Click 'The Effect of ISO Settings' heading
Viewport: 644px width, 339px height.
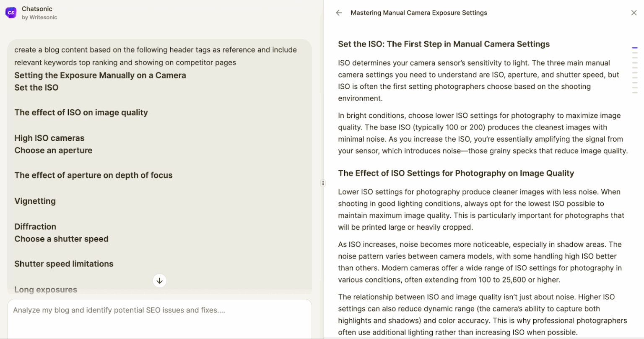456,173
